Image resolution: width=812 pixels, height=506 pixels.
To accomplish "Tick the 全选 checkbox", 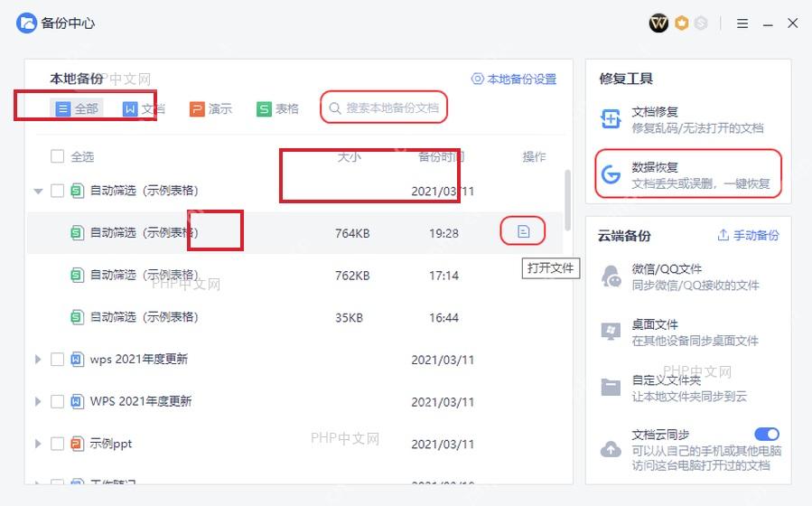I will click(57, 156).
